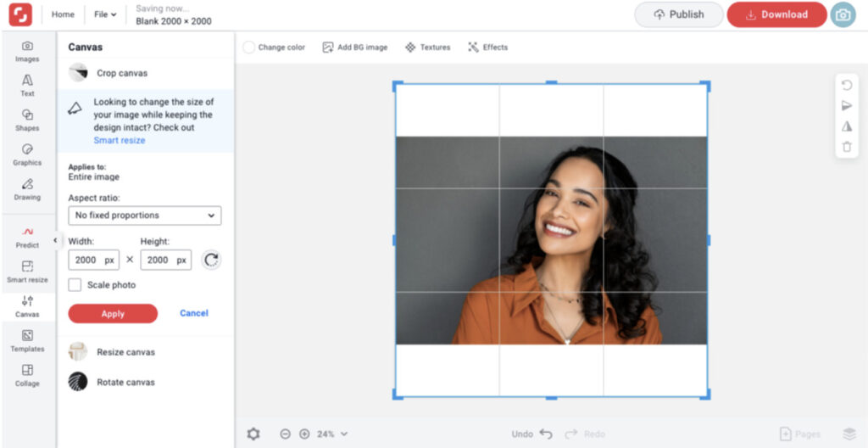Select the Textures toolbar option
Viewport: 868px width, 448px height.
pyautogui.click(x=428, y=48)
